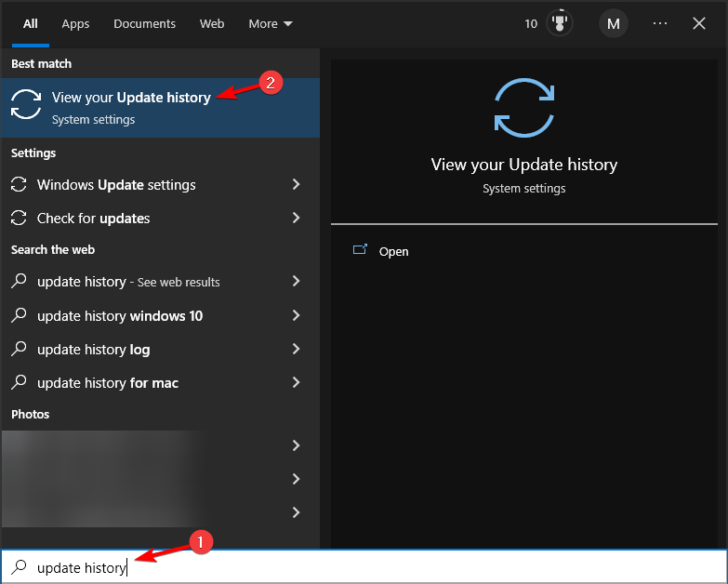
Task: Expand update history log chevron
Action: click(x=296, y=349)
